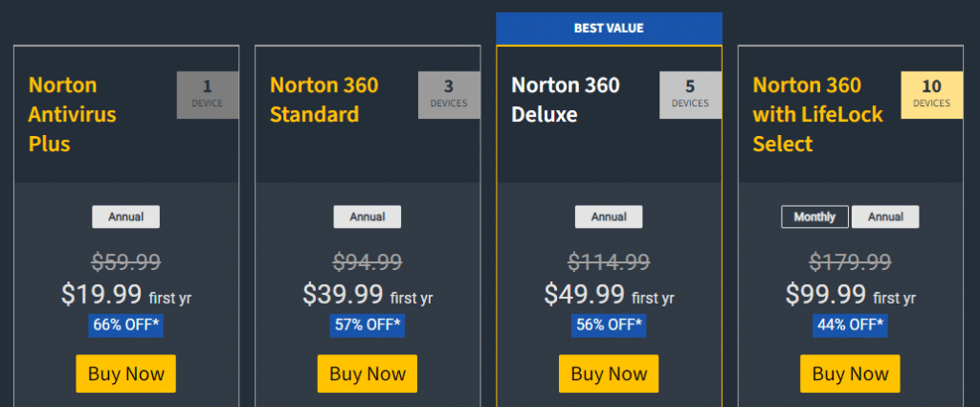This screenshot has width=980, height=407.
Task: Open the Norton 360 Standard title
Action: (x=323, y=100)
